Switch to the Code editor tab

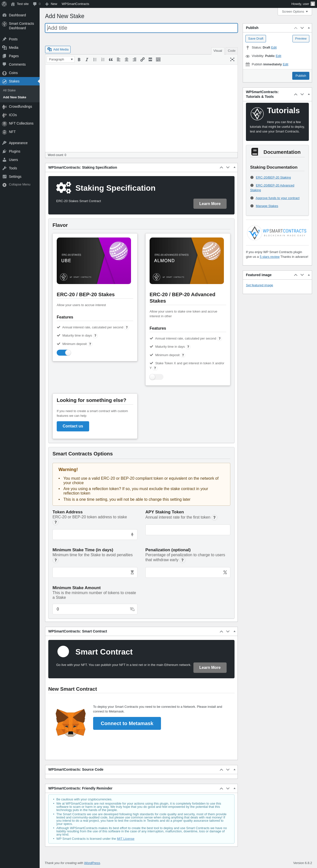pos(231,51)
